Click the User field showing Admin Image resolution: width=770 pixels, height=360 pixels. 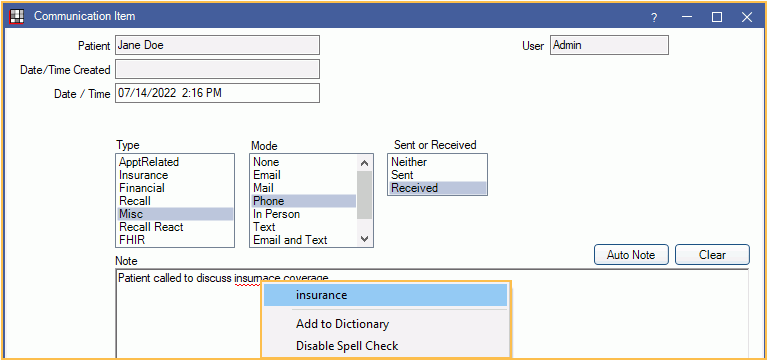point(609,45)
